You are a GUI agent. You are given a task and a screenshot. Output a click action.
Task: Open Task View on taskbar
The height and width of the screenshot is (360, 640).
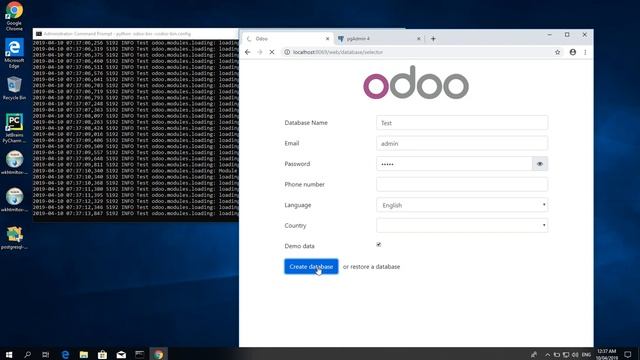click(46, 354)
